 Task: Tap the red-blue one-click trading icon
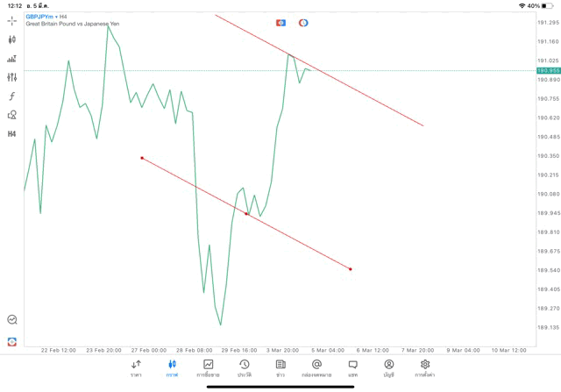click(281, 23)
